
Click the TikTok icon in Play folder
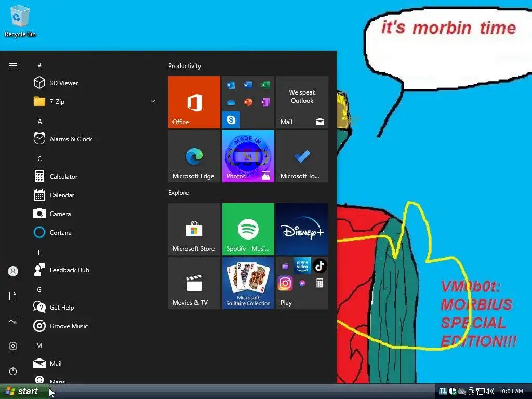320,265
